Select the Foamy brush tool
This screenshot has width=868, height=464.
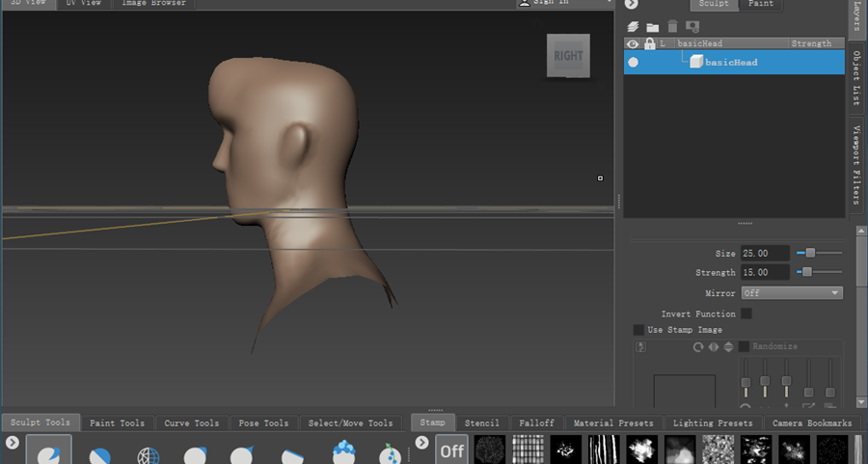343,452
